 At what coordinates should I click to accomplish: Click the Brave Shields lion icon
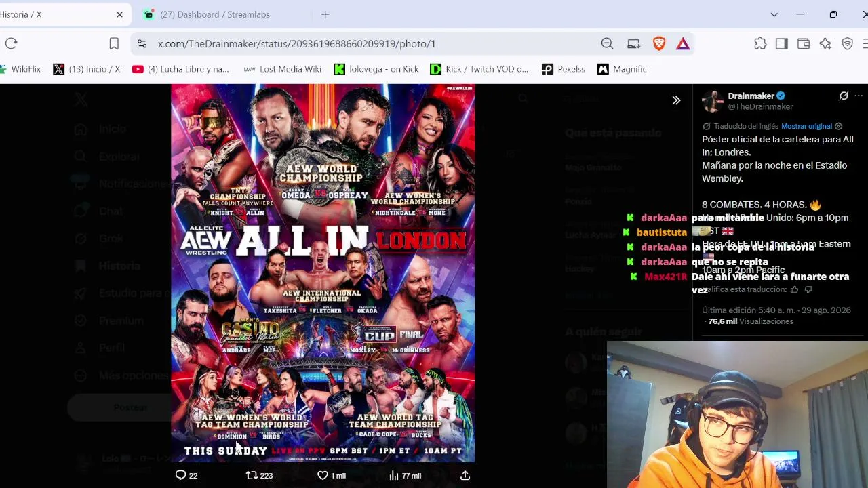coord(659,43)
